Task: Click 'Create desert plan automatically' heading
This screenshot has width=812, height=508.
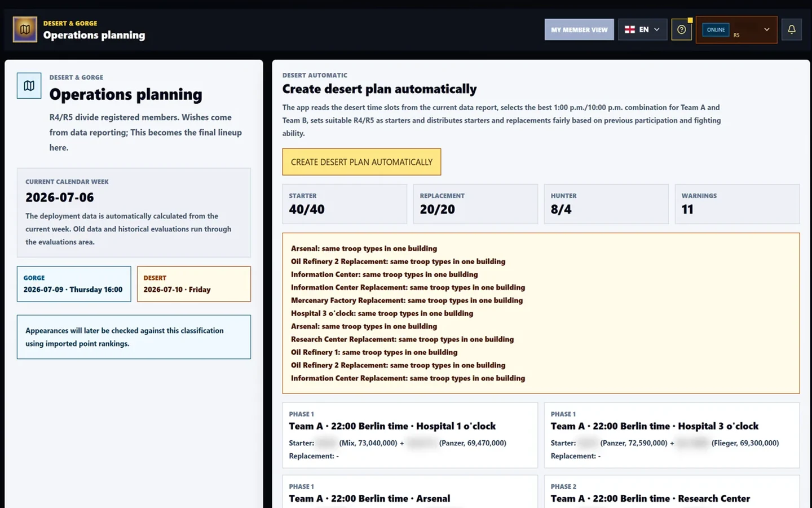Action: (x=379, y=89)
